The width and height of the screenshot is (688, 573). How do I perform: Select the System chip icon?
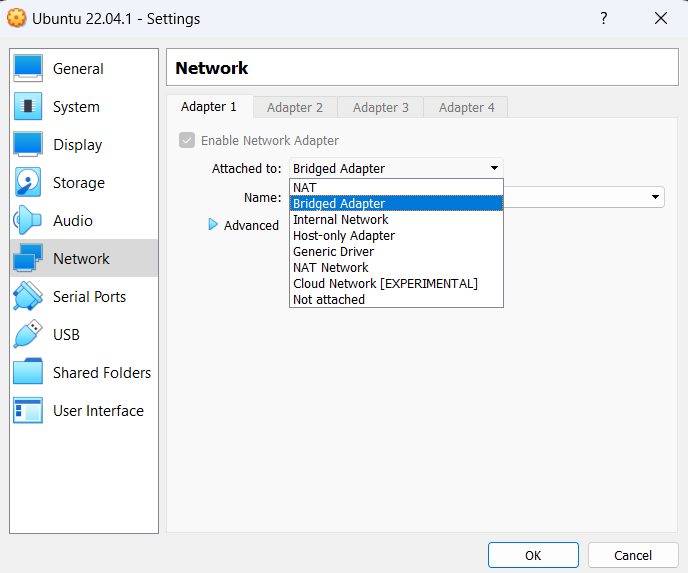[x=28, y=107]
